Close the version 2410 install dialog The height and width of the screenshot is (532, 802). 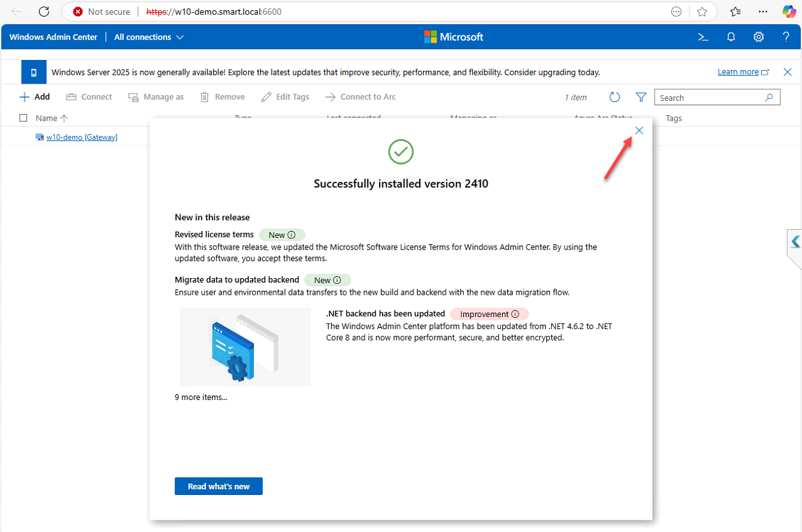639,130
